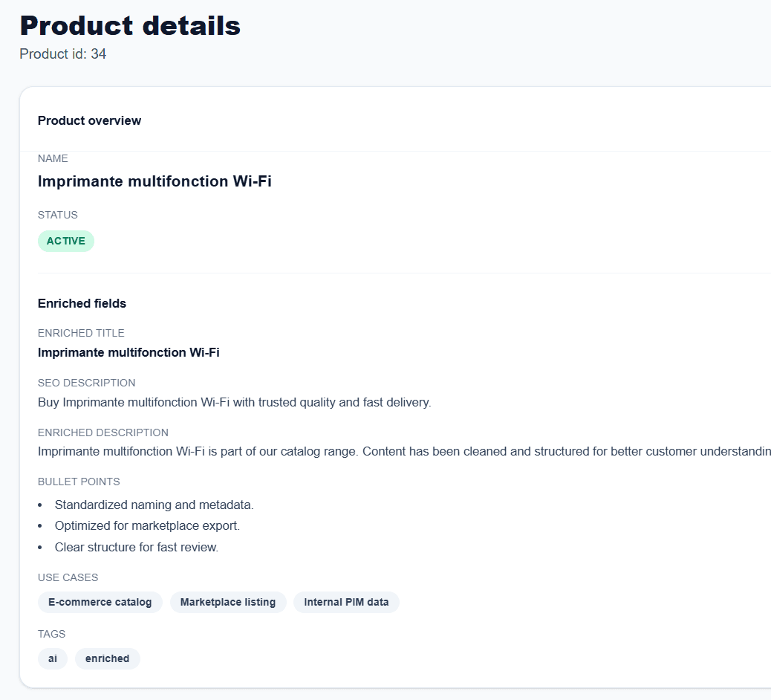Image resolution: width=771 pixels, height=700 pixels.
Task: Click the enriched tag
Action: (x=107, y=658)
